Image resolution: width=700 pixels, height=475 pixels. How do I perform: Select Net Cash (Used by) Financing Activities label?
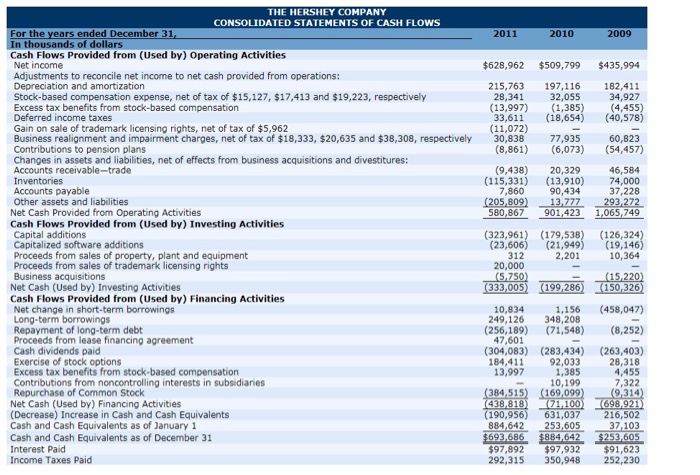coord(96,404)
